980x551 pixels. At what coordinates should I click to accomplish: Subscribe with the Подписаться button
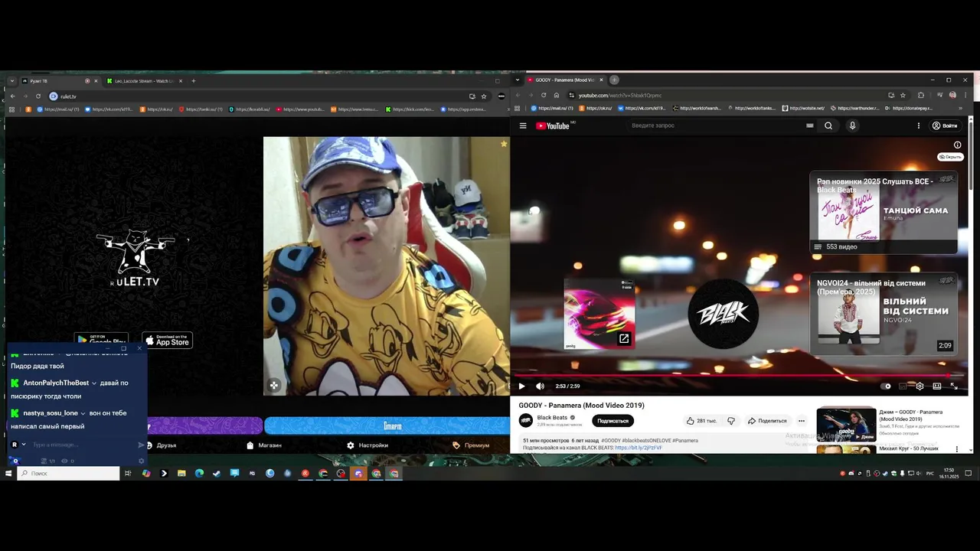point(612,421)
